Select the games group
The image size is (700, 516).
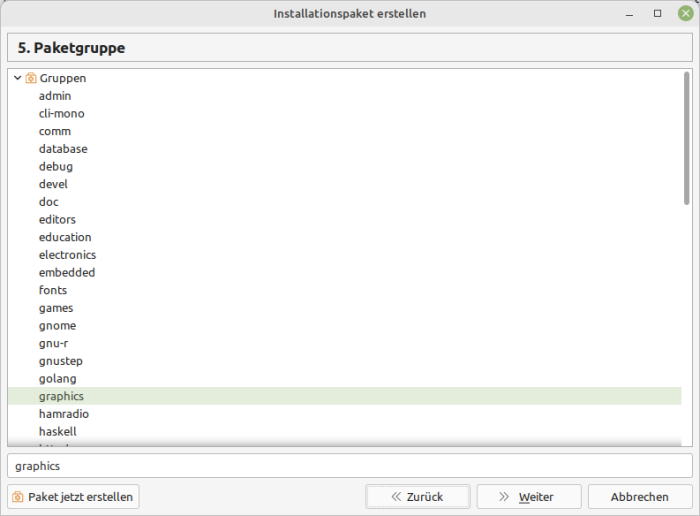coord(345,308)
